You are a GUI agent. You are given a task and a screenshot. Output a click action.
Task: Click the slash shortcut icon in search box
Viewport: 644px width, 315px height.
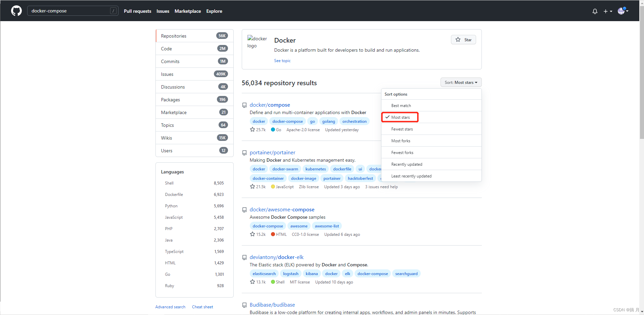click(113, 11)
